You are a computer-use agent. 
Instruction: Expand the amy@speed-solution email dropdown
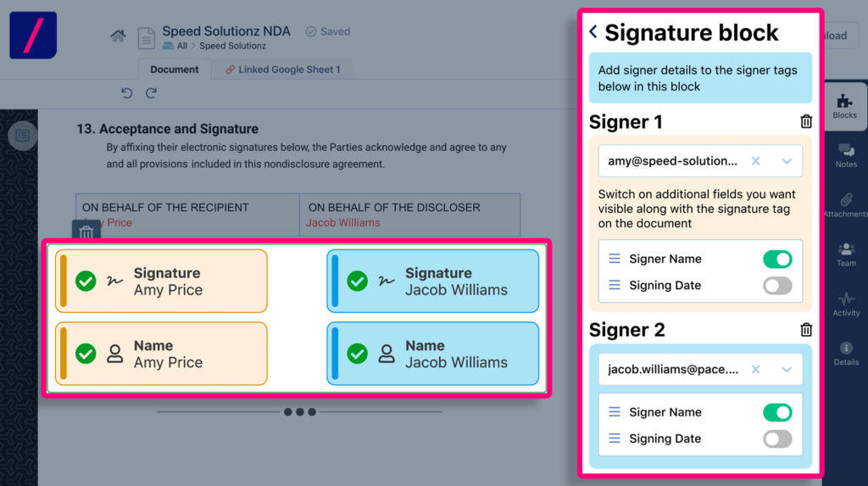click(x=787, y=161)
